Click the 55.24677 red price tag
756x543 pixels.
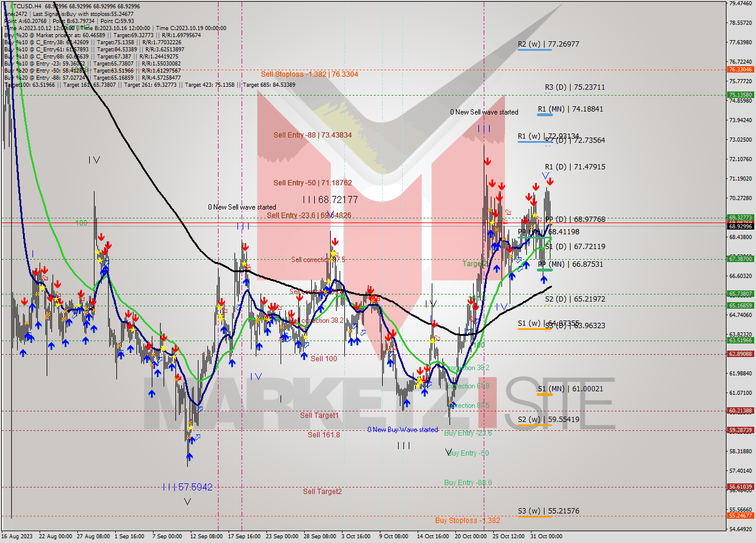(741, 515)
